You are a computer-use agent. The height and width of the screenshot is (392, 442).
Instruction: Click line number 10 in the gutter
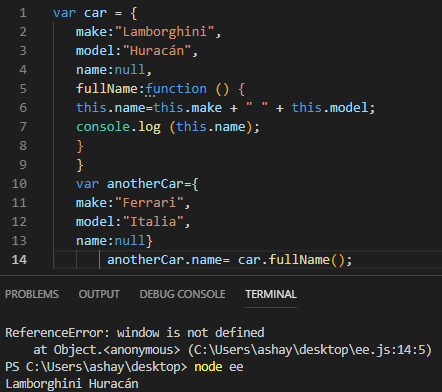(x=19, y=184)
